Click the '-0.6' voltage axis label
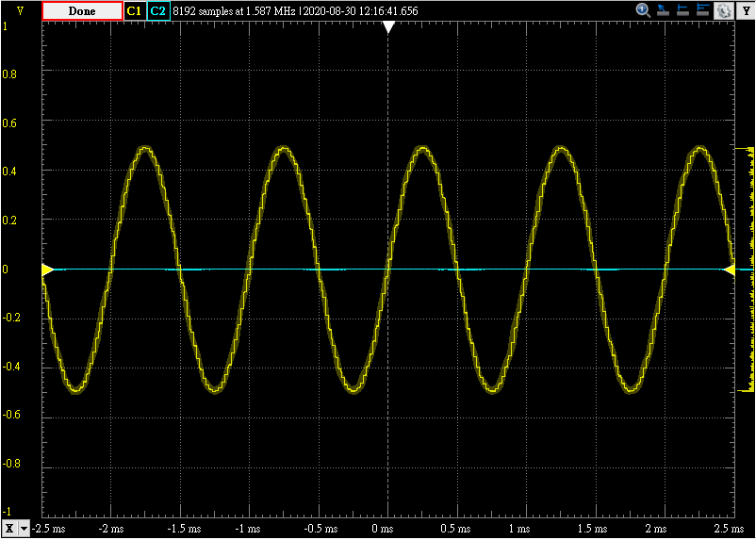756x540 pixels. 9,415
